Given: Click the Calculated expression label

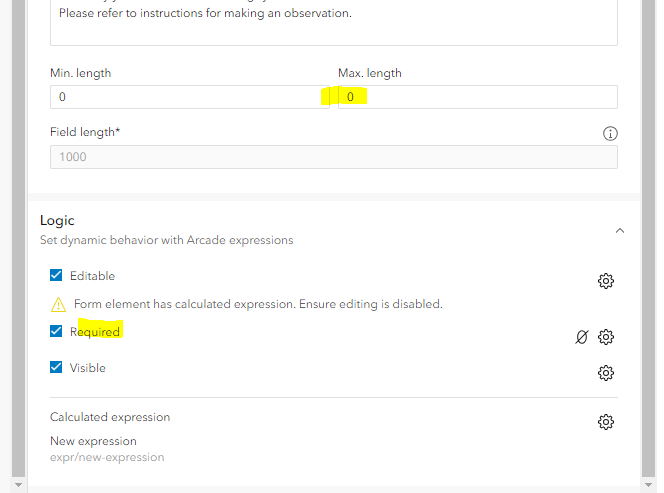Looking at the screenshot, I should [110, 417].
